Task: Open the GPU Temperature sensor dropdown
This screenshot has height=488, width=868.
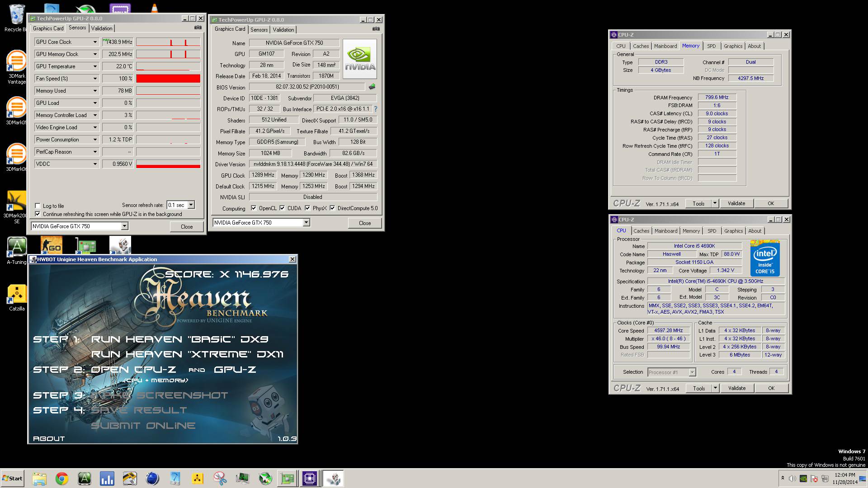Action: (x=95, y=66)
